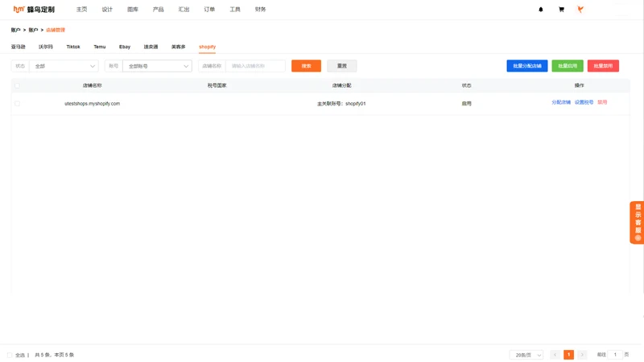644x362 pixels.
Task: Open the notification bell icon
Action: (x=540, y=10)
